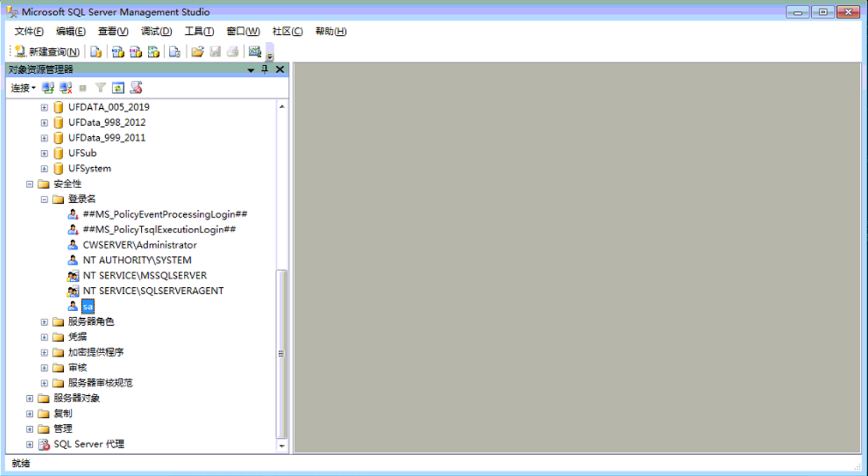Expand the 审核 folder

44,368
